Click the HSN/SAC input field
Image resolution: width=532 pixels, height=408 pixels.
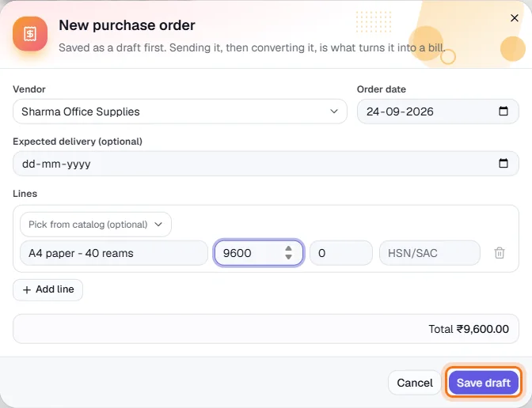pos(430,253)
